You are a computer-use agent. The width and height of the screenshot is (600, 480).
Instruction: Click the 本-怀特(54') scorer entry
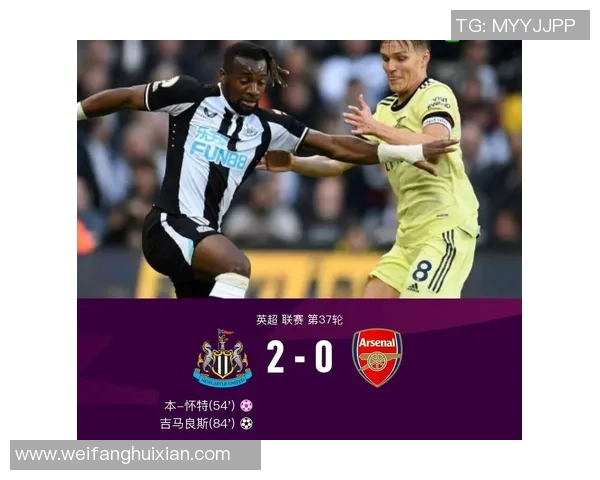[199, 405]
